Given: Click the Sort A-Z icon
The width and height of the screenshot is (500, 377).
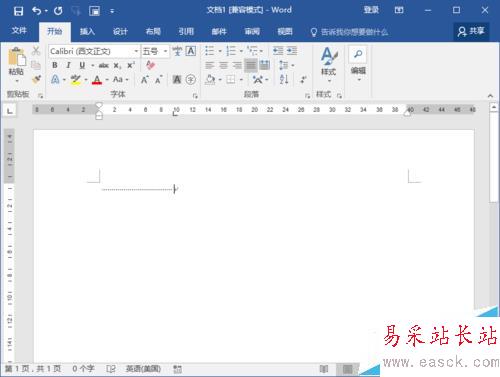Looking at the screenshot, I should [x=284, y=79].
